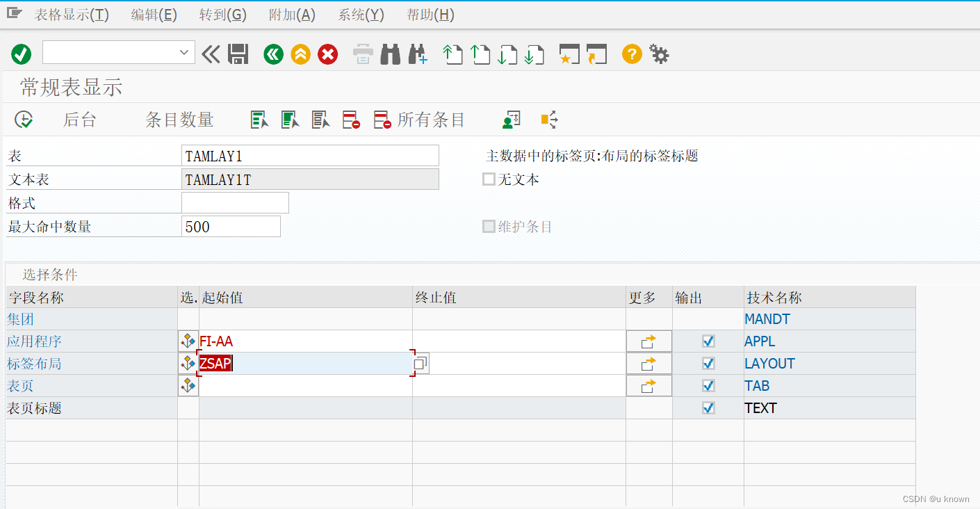
Task: Click the Find binoculars icon
Action: pos(391,54)
